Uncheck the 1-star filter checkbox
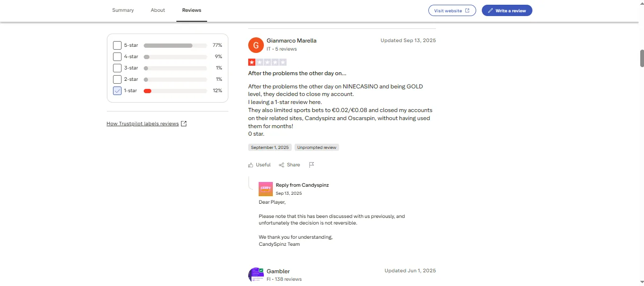Screen dimensions: 644x286 117,91
